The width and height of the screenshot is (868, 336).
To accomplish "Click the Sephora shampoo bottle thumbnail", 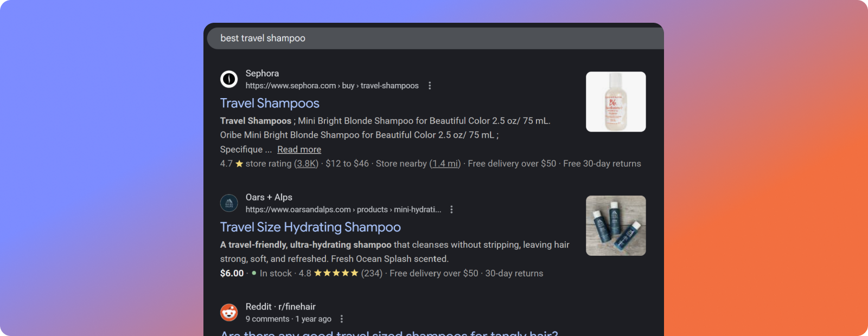I will pyautogui.click(x=616, y=102).
